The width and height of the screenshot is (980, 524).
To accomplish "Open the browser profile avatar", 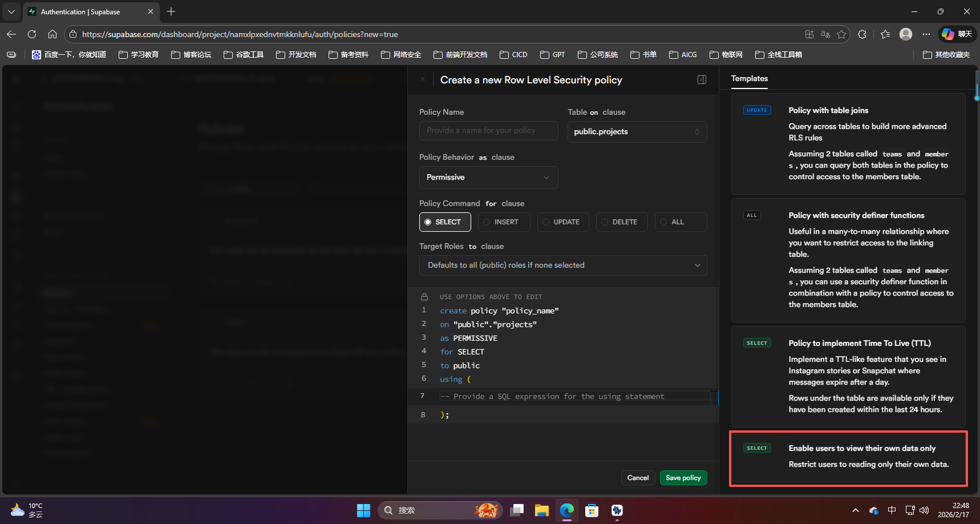I will tap(906, 34).
